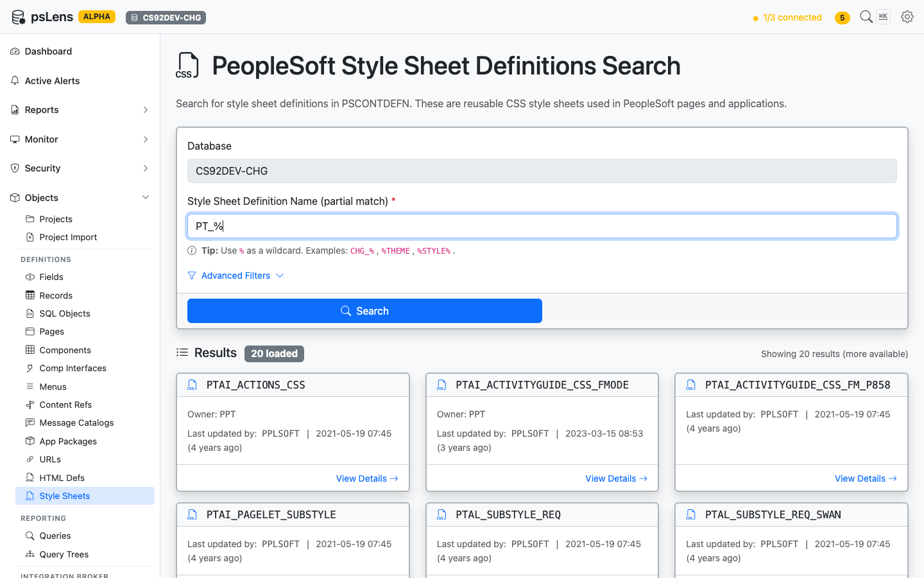Click the Comp Interfaces plug icon
The height and width of the screenshot is (578, 924).
pyautogui.click(x=30, y=368)
